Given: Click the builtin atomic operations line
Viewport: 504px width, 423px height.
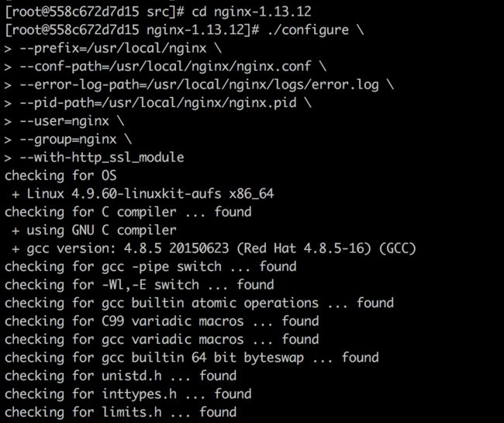Looking at the screenshot, I should tap(199, 303).
